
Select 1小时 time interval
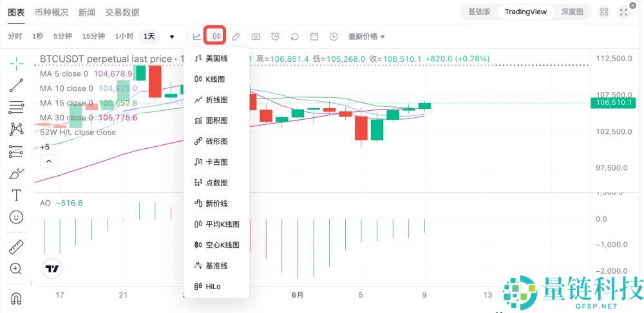(x=124, y=36)
